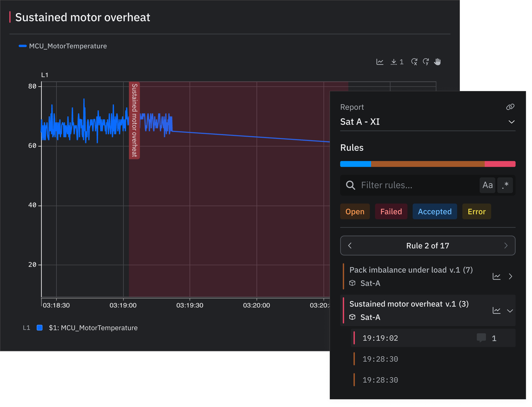Open the Sat A - XI report dropdown
Image resolution: width=532 pixels, height=407 pixels.
pos(428,122)
